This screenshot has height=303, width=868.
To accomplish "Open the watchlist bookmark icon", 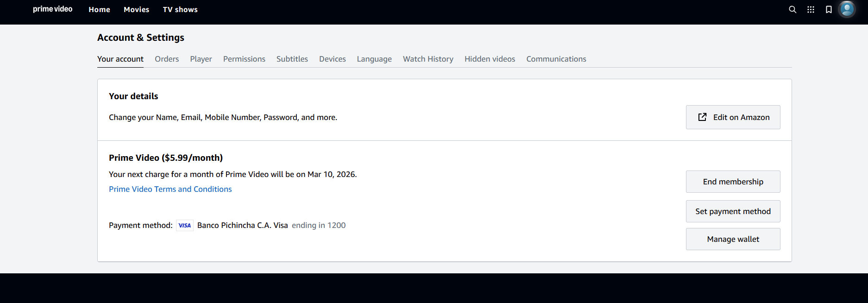I will (x=829, y=10).
